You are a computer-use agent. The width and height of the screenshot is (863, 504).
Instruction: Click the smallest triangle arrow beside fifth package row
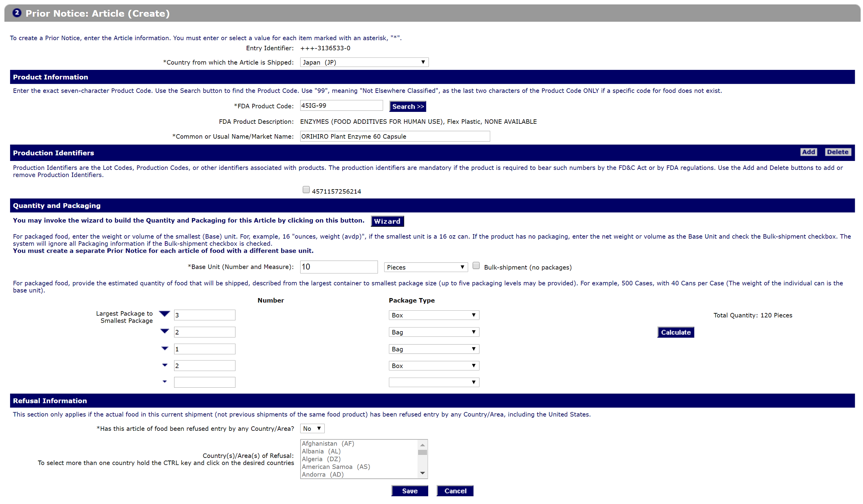tap(165, 382)
